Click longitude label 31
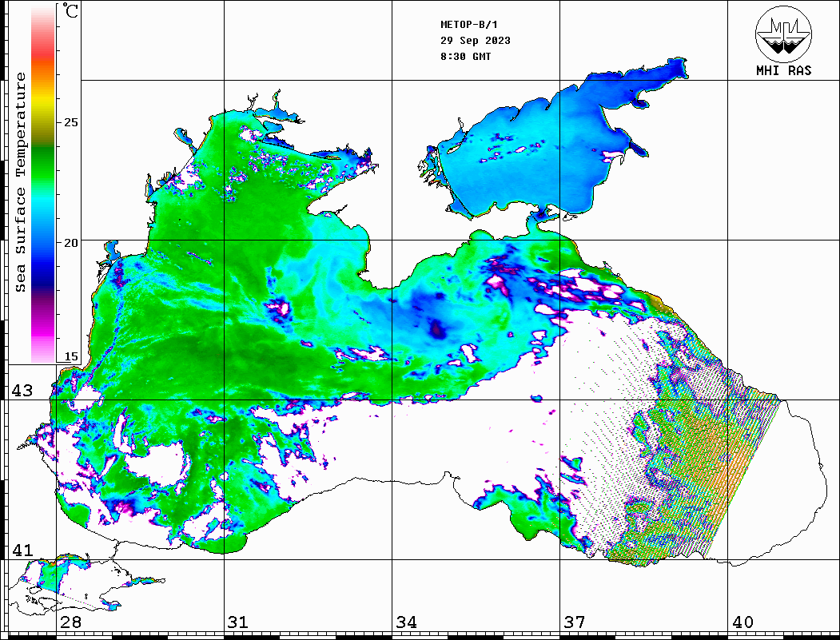 tap(238, 622)
